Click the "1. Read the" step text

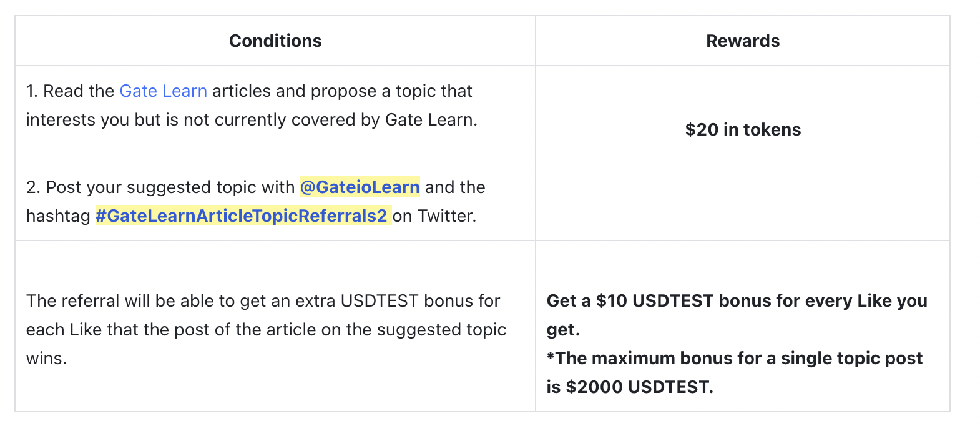pos(70,91)
